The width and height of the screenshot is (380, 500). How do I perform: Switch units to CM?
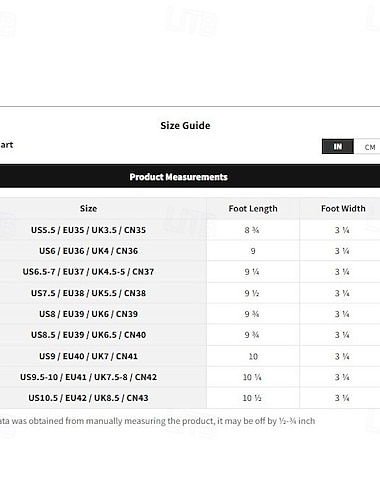(368, 147)
